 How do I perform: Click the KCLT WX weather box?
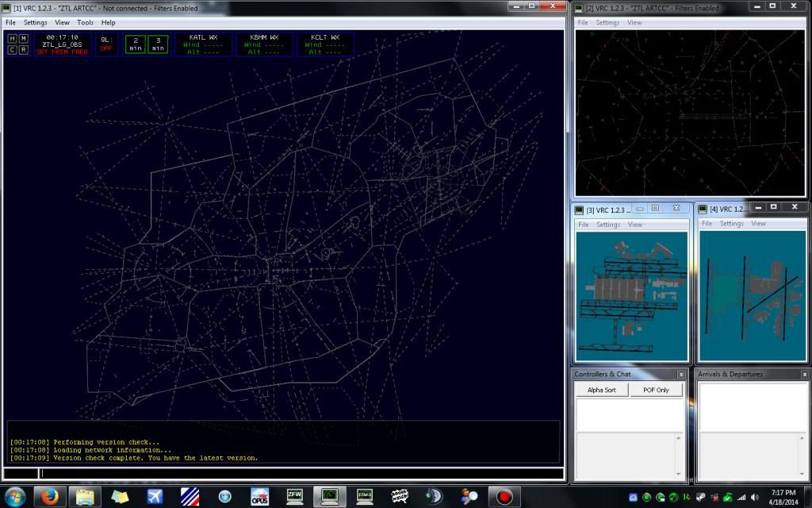(x=325, y=44)
